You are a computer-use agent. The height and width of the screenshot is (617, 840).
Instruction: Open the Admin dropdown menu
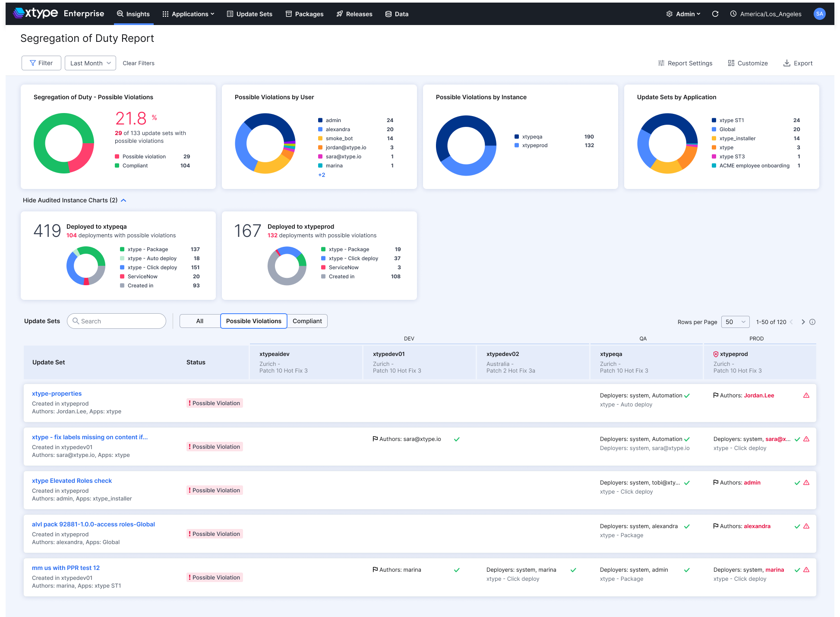683,14
